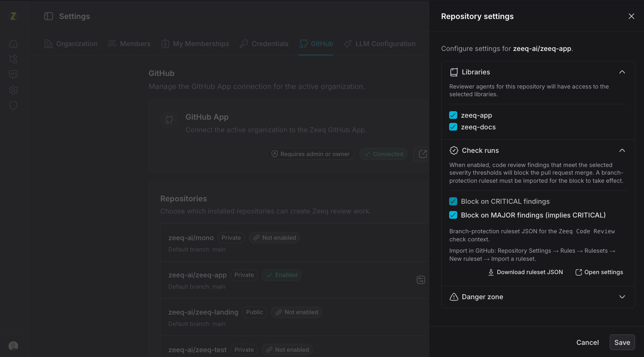644x357 pixels.
Task: Click the Private label on zeeq-ai/mono
Action: (x=231, y=238)
